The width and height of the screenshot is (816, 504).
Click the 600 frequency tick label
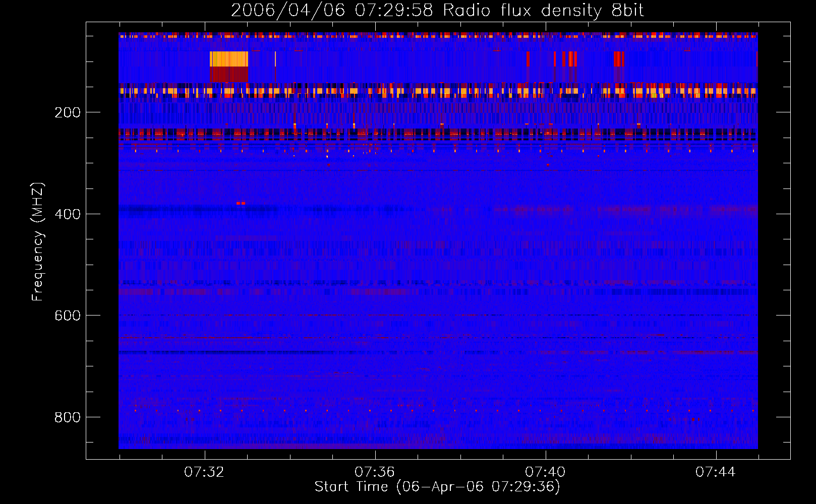[68, 316]
